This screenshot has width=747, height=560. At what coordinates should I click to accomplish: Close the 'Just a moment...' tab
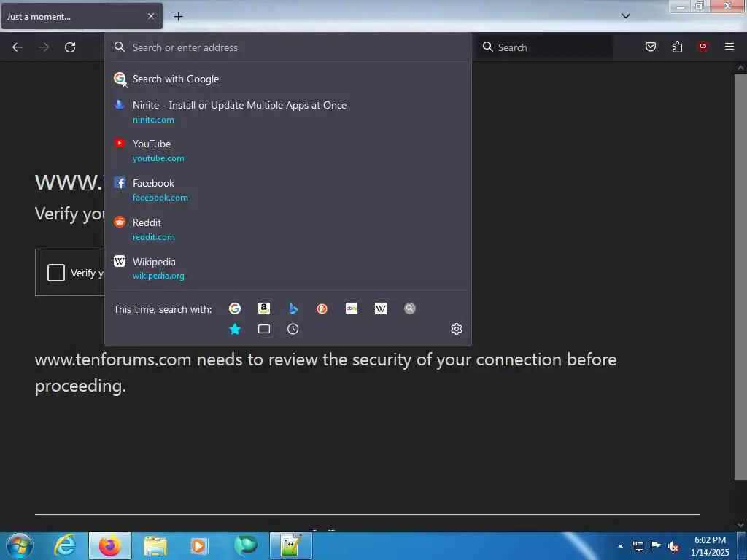[x=151, y=16]
